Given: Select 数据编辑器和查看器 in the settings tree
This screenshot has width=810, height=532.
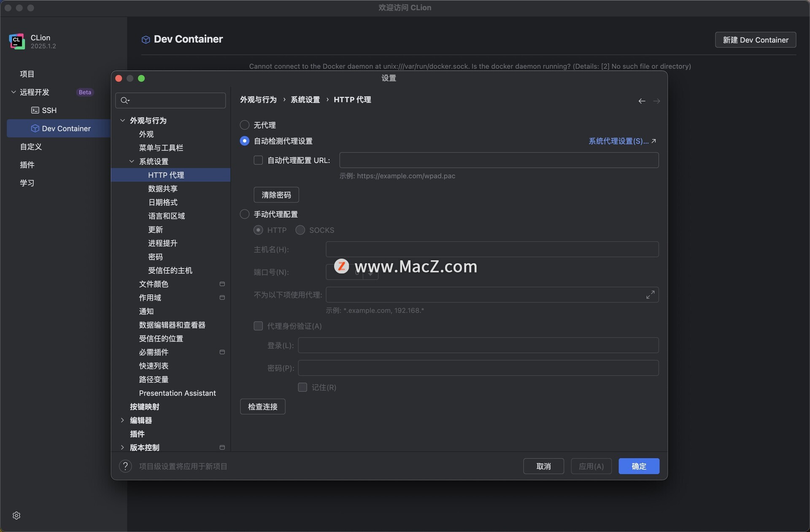Looking at the screenshot, I should pos(172,325).
